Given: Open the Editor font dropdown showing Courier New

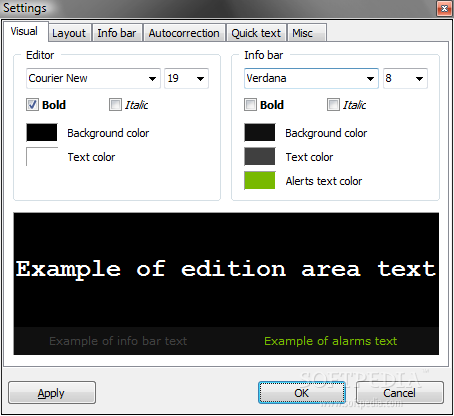Looking at the screenshot, I should click(x=93, y=78).
